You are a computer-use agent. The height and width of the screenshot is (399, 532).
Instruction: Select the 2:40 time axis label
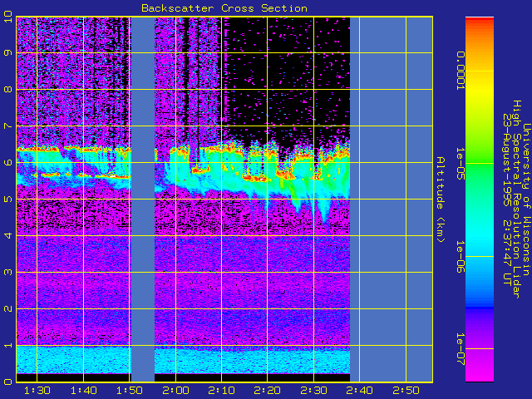(x=360, y=391)
